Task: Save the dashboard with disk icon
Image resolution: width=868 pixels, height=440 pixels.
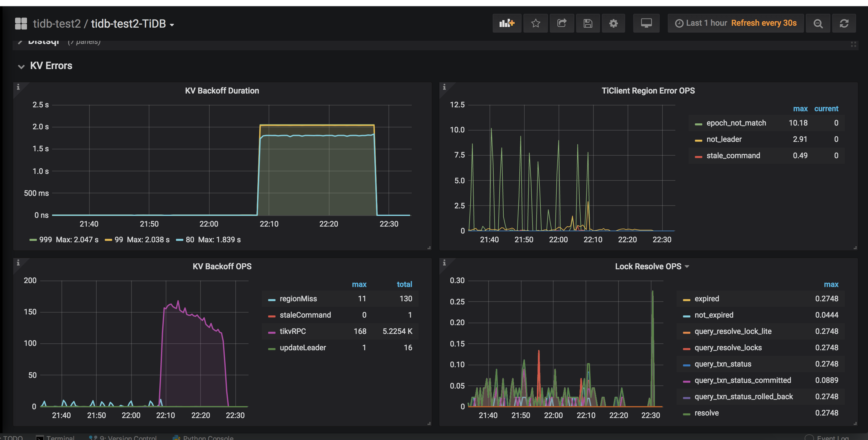Action: pos(588,23)
